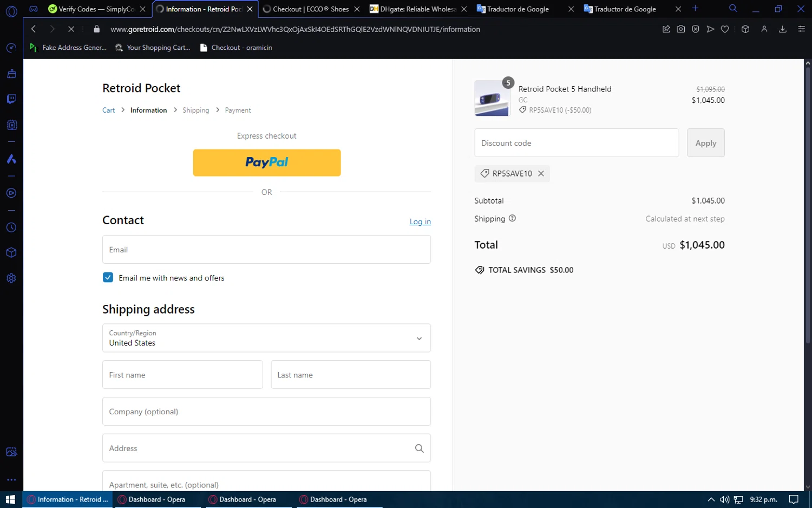Open the tab search magnifier
Viewport: 812px width, 508px height.
(733, 9)
